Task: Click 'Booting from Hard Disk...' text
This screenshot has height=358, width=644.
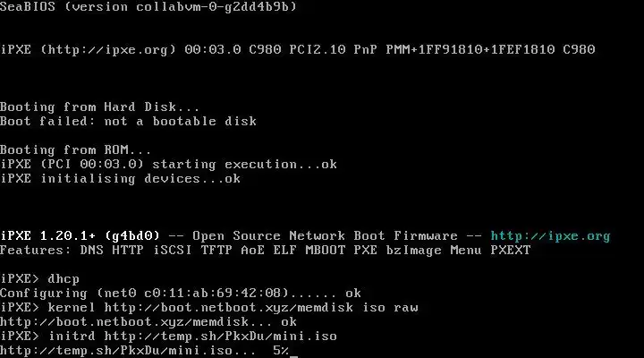Action: pos(100,107)
